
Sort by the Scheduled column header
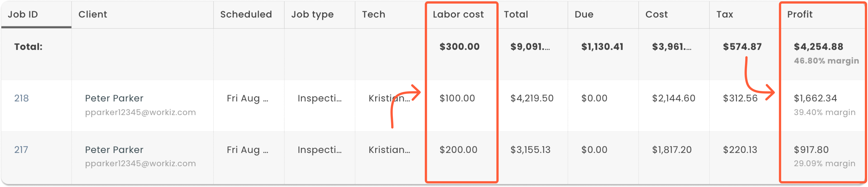coord(246,15)
